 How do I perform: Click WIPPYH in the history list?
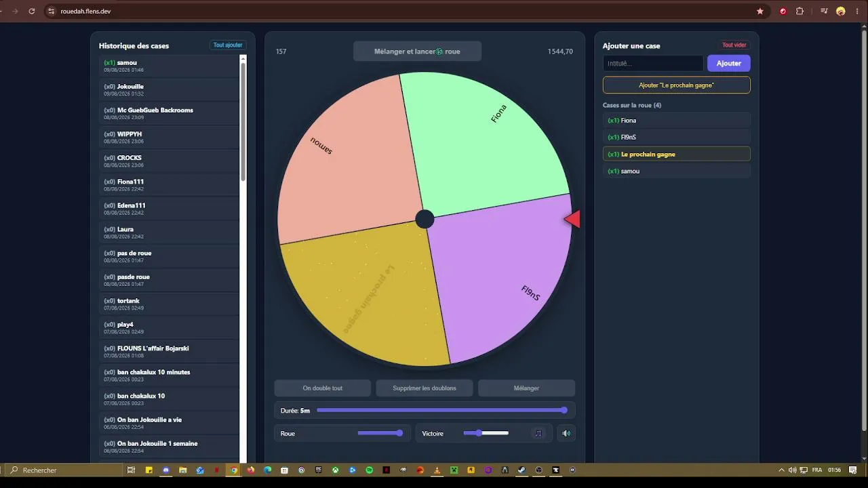click(x=170, y=137)
